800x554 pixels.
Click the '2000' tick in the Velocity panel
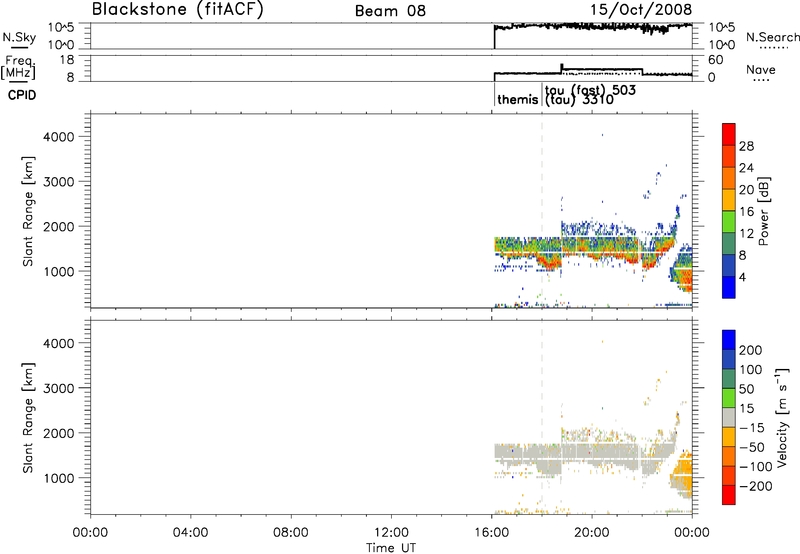click(x=59, y=433)
